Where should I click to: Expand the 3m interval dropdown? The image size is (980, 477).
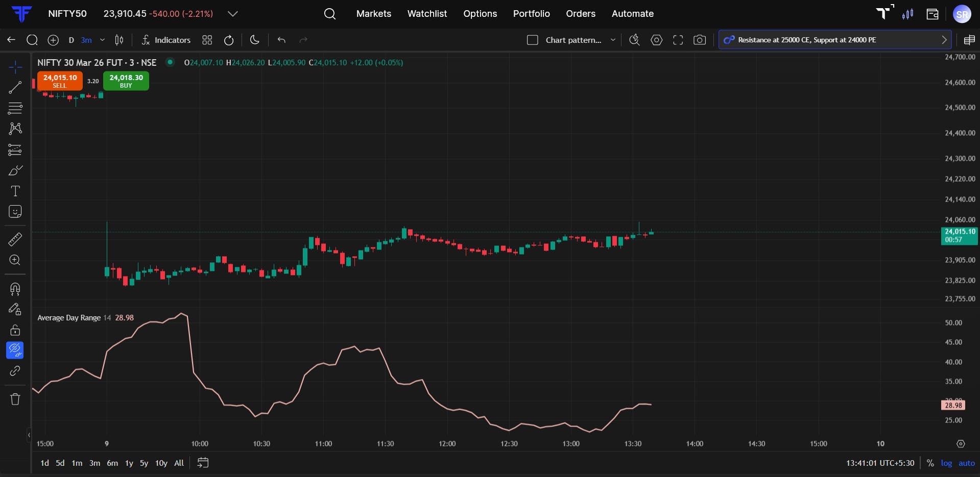pos(102,40)
